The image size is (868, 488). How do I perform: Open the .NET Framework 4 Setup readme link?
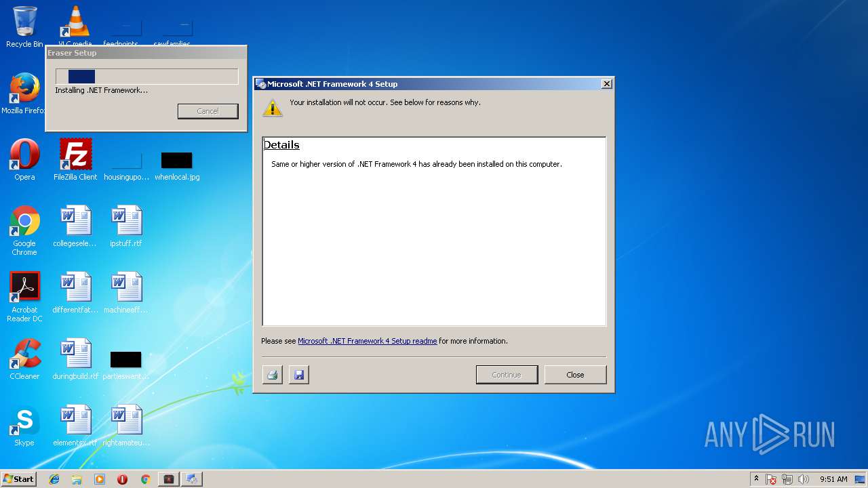click(x=367, y=341)
